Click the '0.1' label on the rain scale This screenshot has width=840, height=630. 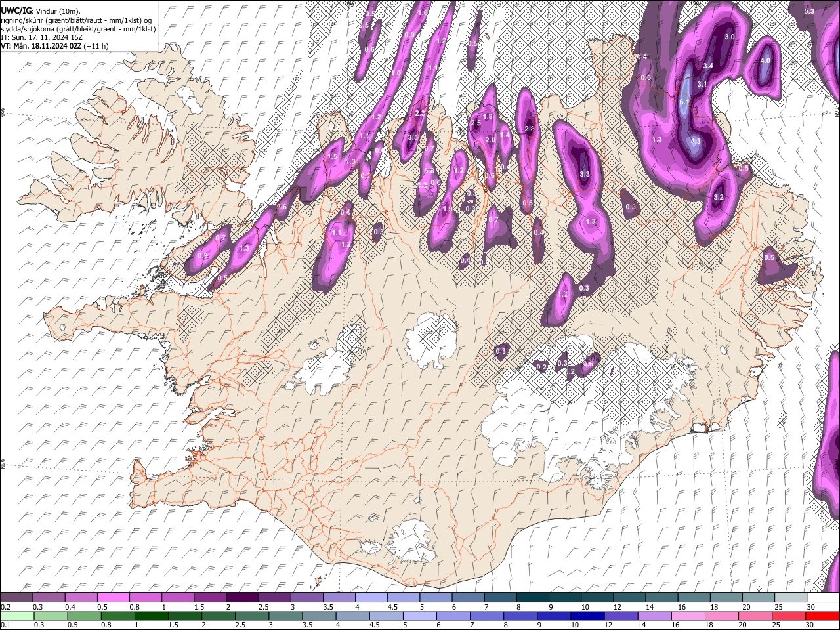pos(5,625)
